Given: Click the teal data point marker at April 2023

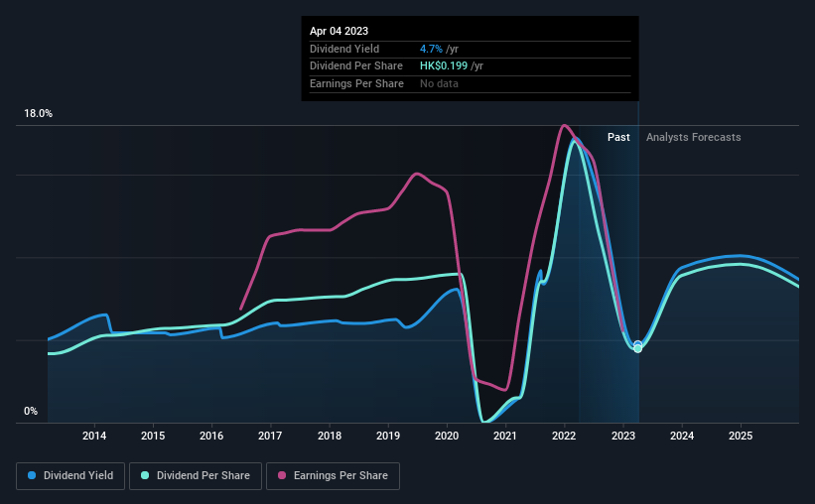Looking at the screenshot, I should (637, 348).
